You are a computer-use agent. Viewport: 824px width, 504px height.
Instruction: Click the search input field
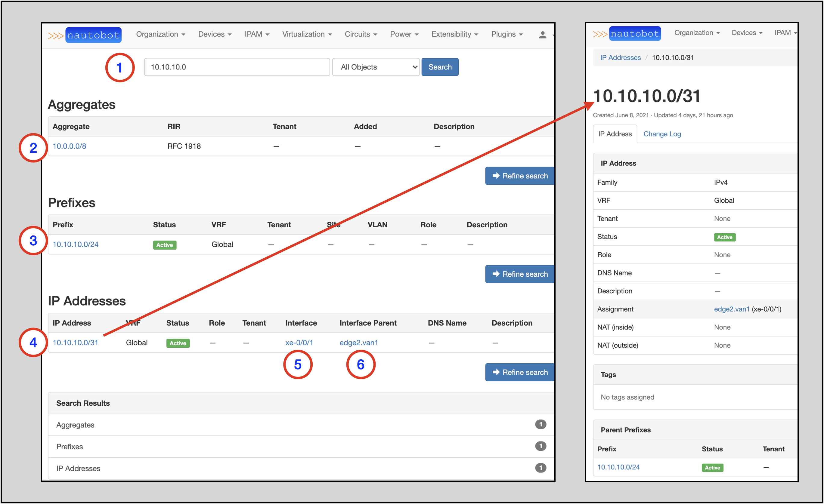pos(235,66)
